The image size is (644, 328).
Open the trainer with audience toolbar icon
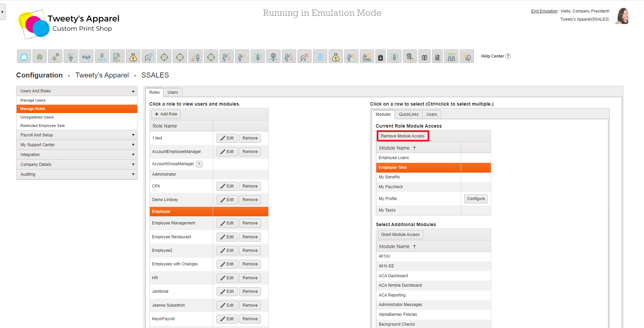click(367, 56)
